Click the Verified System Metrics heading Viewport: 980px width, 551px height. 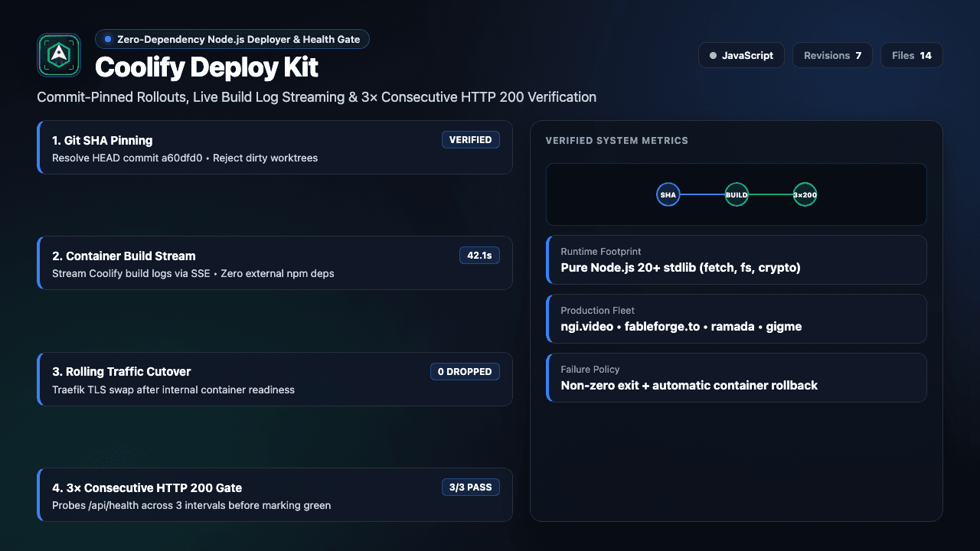(617, 141)
